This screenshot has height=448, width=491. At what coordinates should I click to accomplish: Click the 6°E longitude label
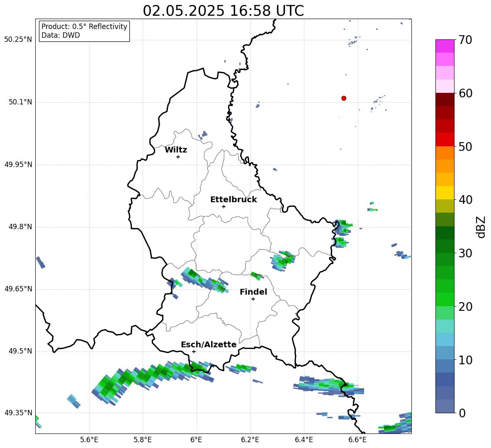(196, 440)
